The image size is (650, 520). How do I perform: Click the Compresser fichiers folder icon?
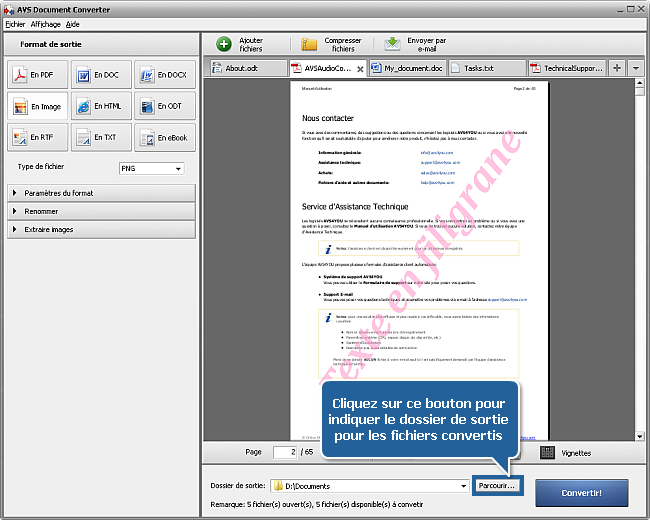click(x=309, y=44)
